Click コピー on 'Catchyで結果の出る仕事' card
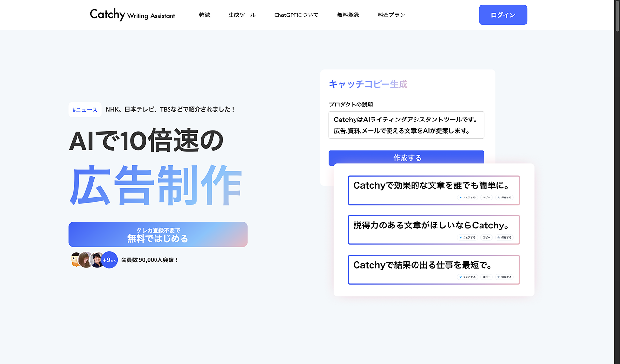This screenshot has width=620, height=364. [486, 277]
